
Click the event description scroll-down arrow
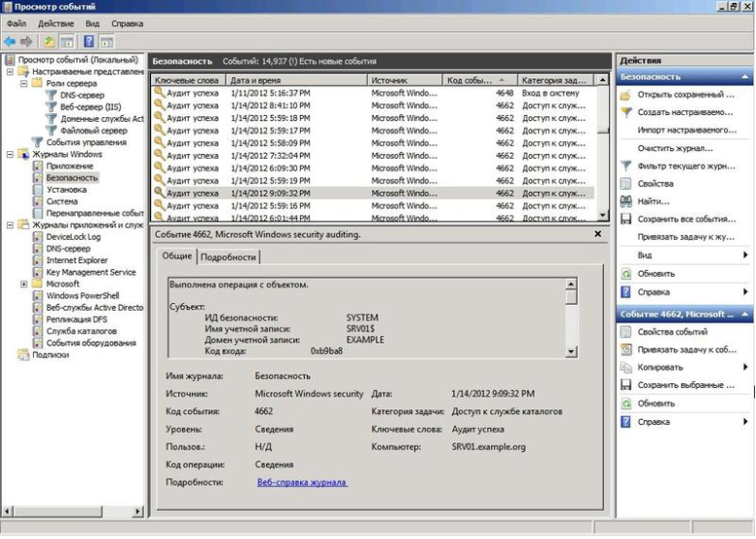pos(571,351)
